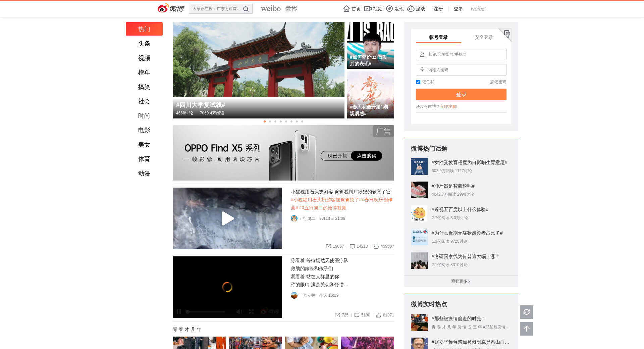The height and width of the screenshot is (349, 644).
Task: Click the video progress slider
Action: [x=205, y=312]
